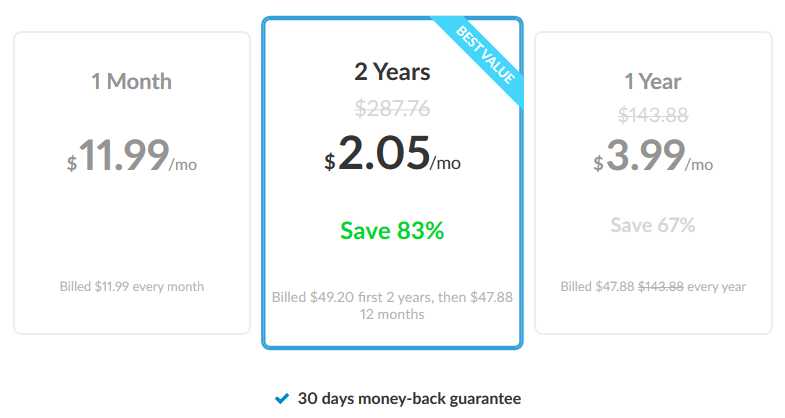
Task: Click the $2.05/mo price text
Action: 392,153
